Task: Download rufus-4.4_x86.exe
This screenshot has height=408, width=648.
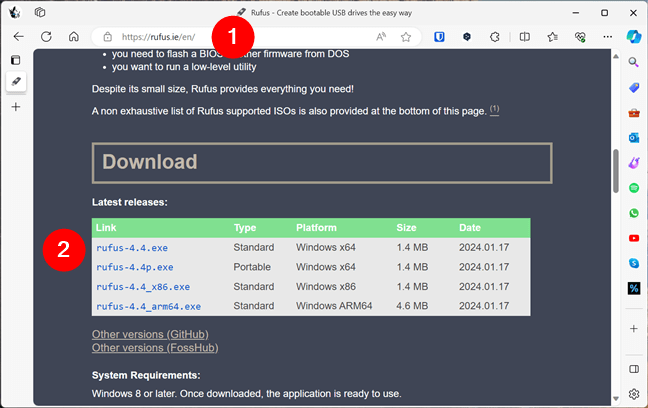Action: pos(143,287)
